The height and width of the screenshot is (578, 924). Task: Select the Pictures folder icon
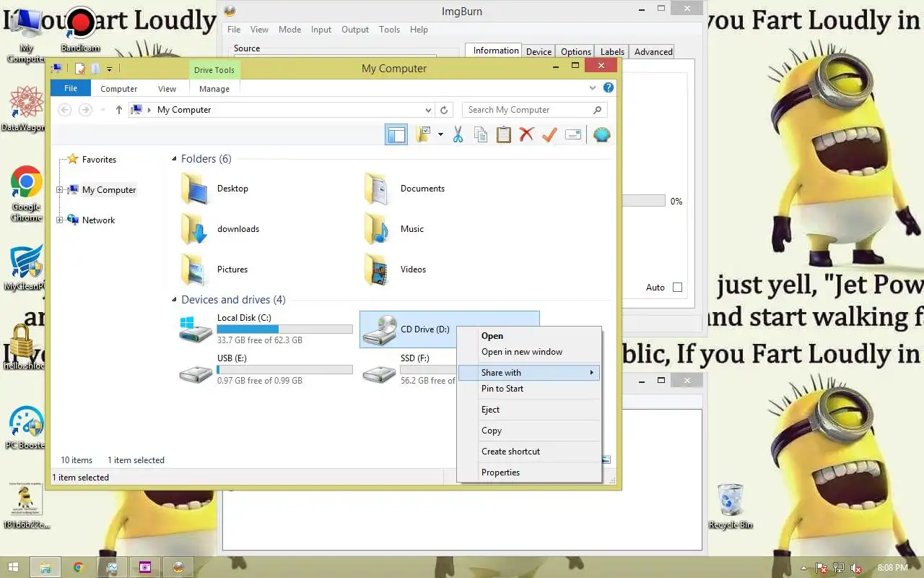[x=196, y=269]
